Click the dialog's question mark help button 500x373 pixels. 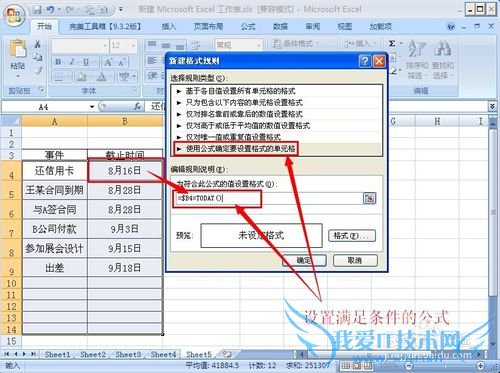365,61
